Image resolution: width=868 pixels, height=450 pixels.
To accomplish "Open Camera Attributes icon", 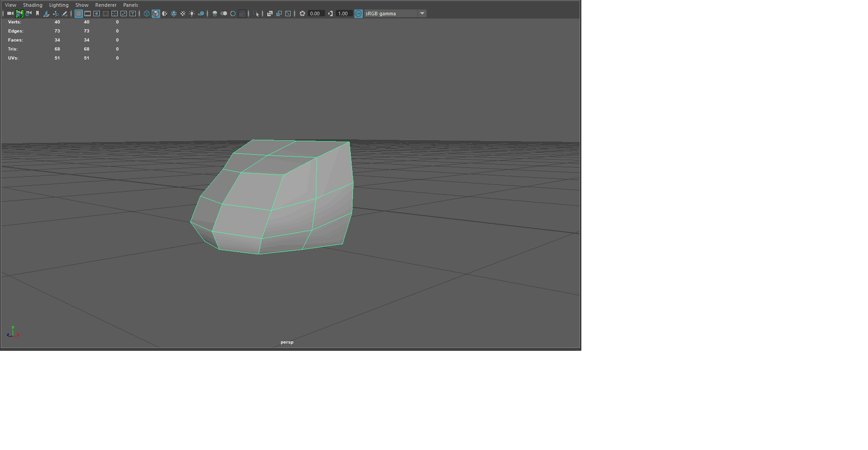I will point(28,14).
